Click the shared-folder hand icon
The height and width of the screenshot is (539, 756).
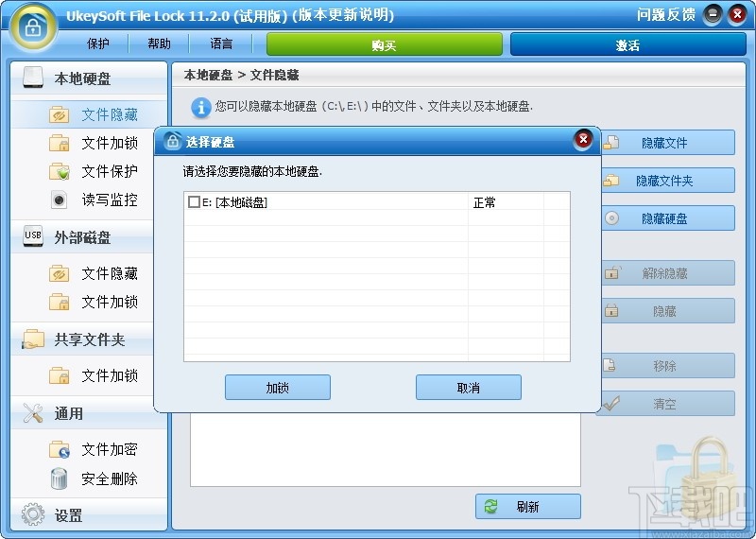click(33, 339)
